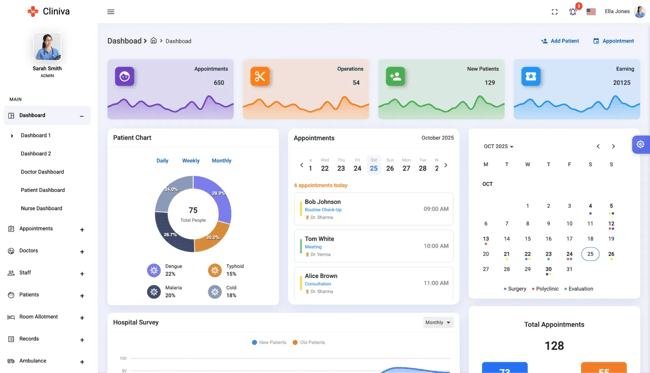Image resolution: width=650 pixels, height=373 pixels.
Task: Go to previous week in Appointments
Action: click(x=301, y=165)
